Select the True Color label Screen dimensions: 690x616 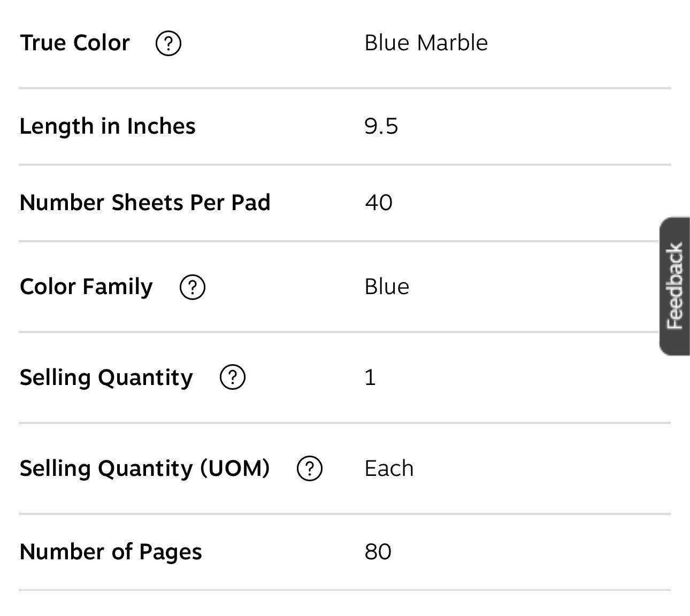75,43
